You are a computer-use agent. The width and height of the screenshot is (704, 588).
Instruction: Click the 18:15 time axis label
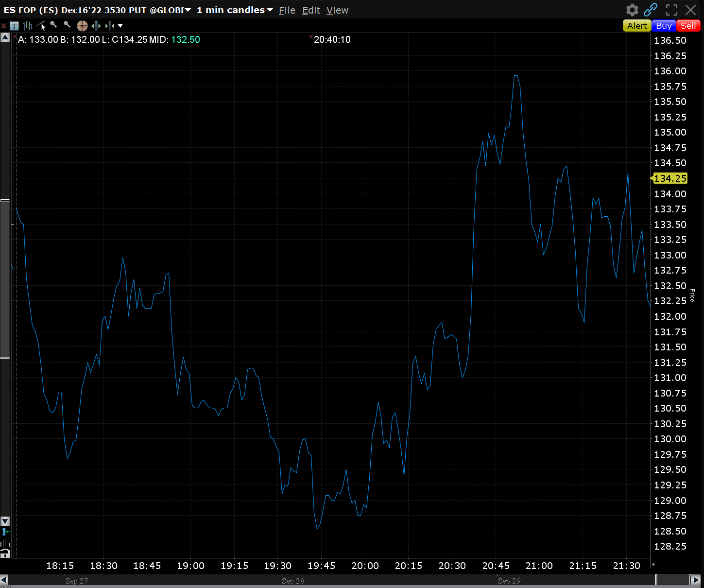(x=60, y=566)
